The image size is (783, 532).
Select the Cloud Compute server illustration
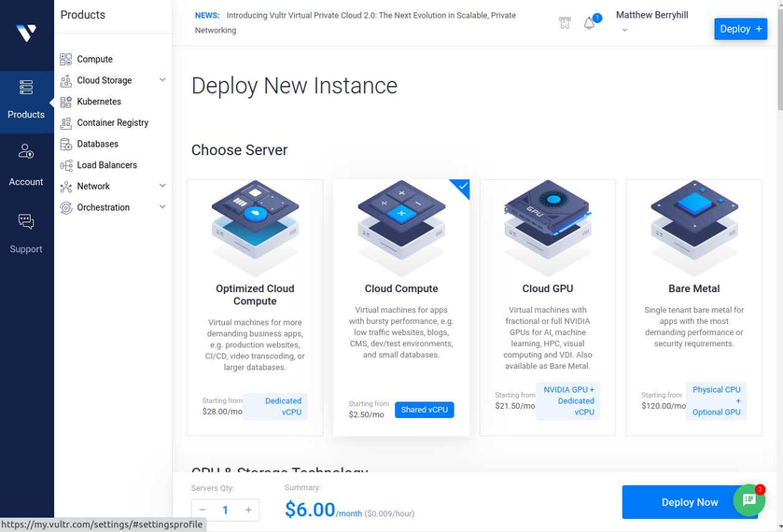point(401,228)
